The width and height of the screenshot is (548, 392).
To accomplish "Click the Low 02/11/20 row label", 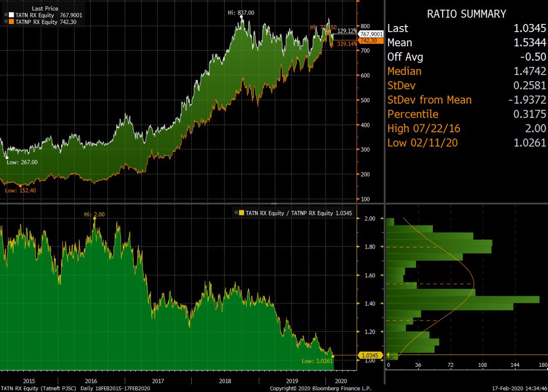I will click(423, 143).
